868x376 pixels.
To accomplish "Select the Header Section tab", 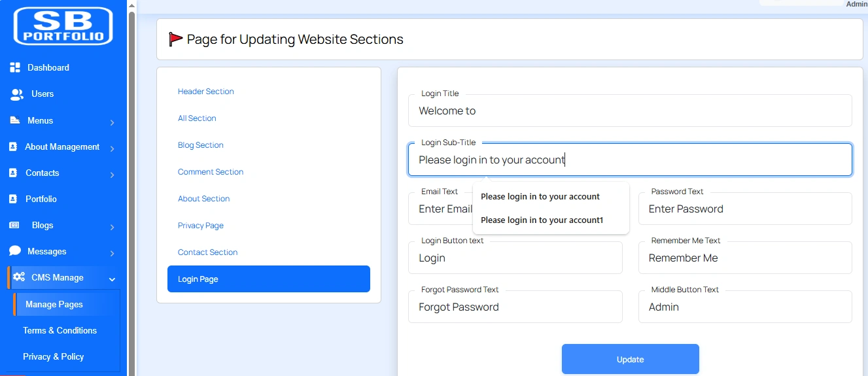I will click(206, 92).
